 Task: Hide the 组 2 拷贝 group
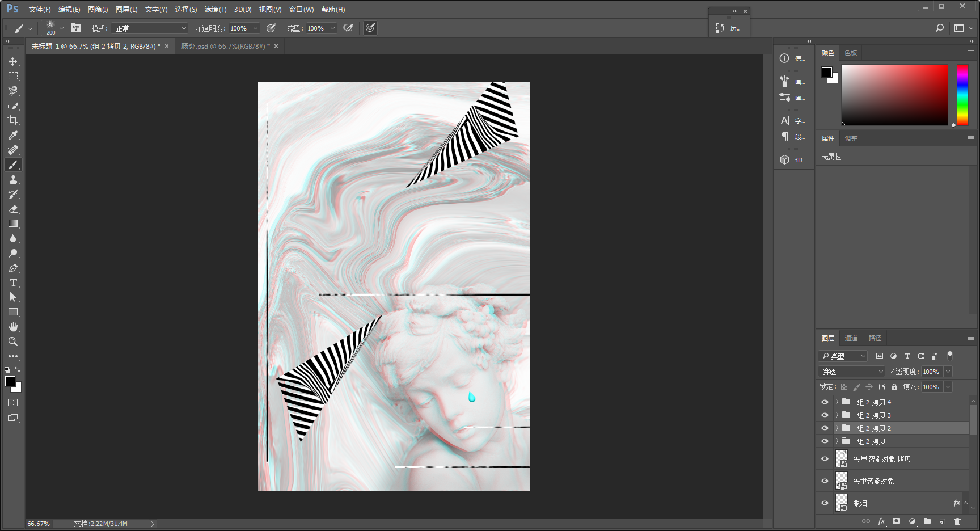(x=825, y=441)
